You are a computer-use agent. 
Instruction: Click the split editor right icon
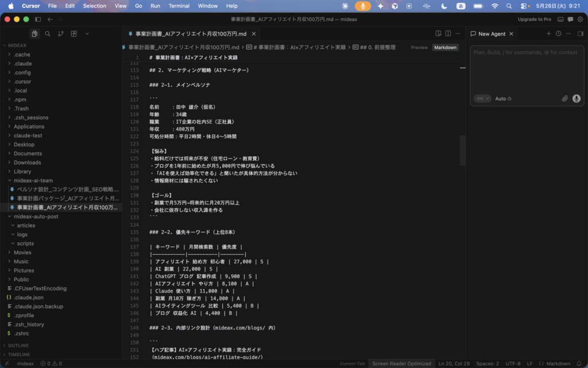(x=448, y=33)
